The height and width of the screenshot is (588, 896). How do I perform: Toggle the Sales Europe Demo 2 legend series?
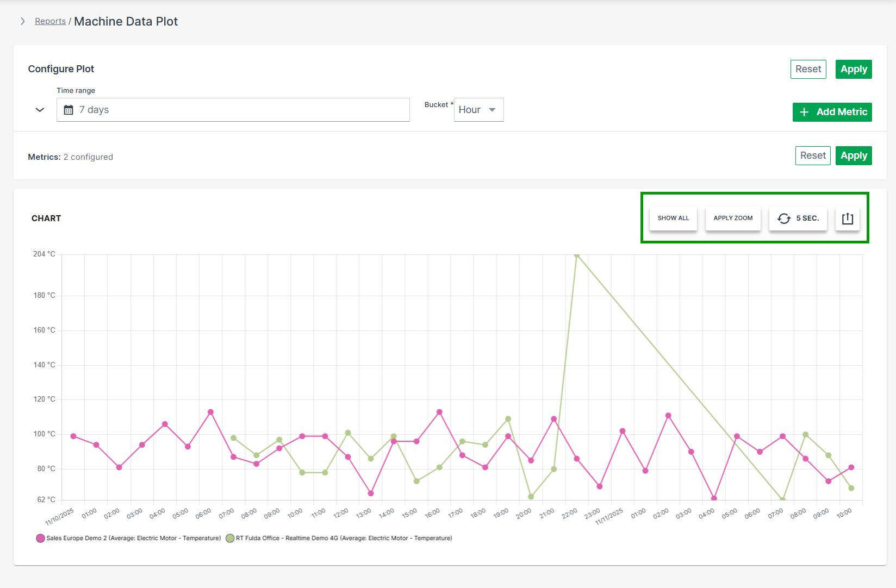tap(133, 538)
